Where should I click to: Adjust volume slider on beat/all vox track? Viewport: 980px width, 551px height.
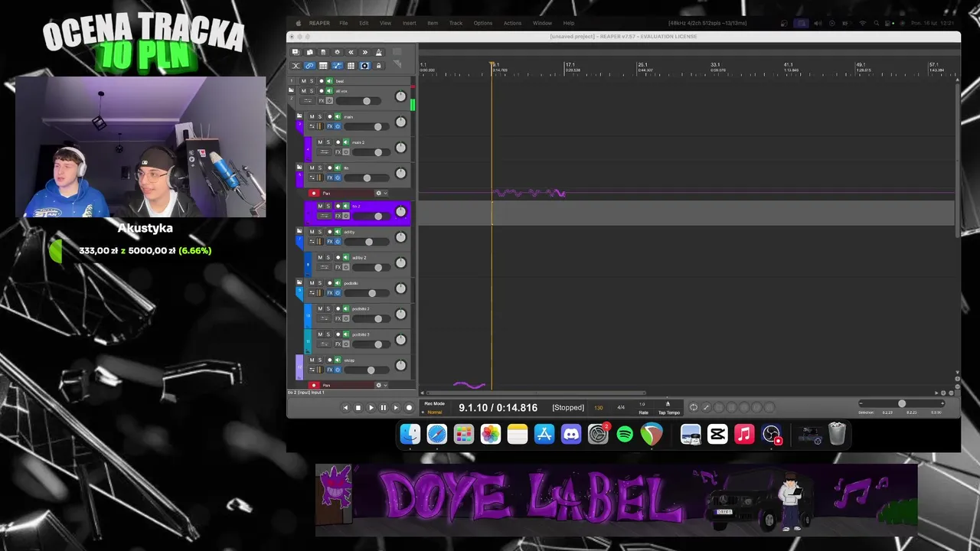point(358,101)
